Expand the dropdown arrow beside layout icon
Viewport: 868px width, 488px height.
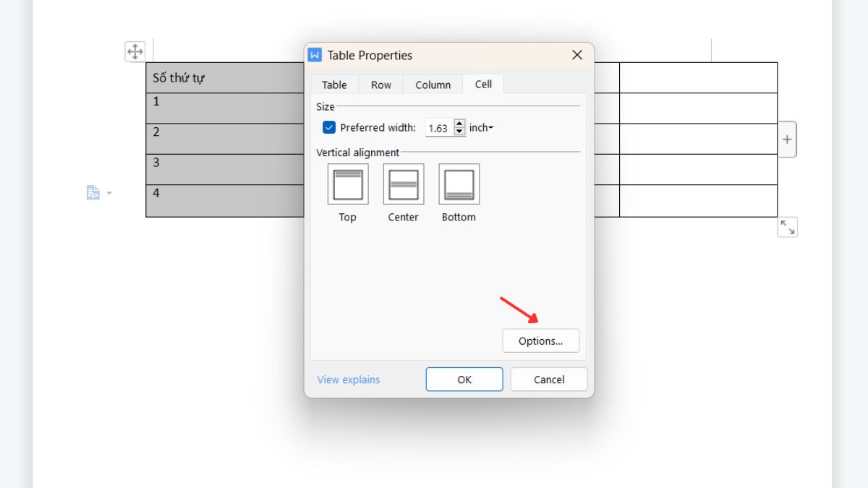tap(109, 193)
